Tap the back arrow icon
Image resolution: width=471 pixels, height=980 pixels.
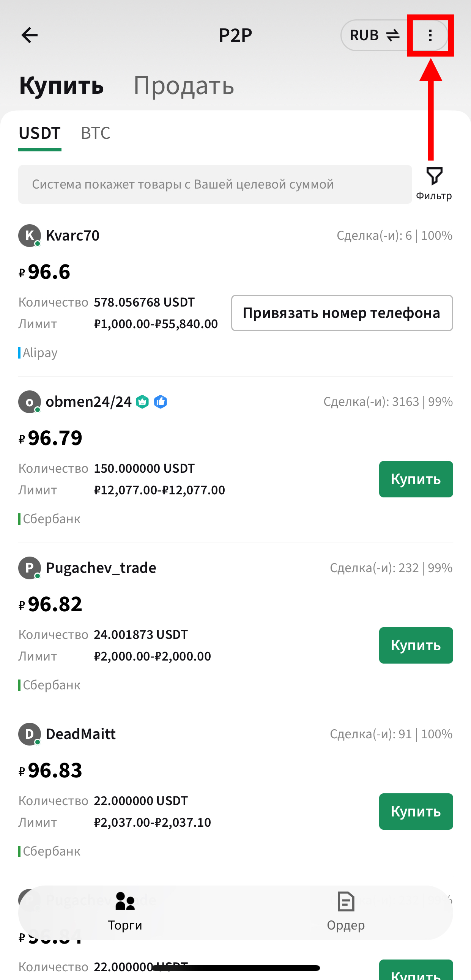[29, 35]
